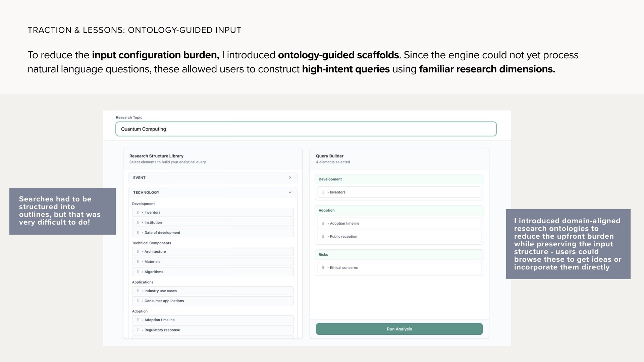
Task: Click drag handle icon beside Institution item
Action: pyautogui.click(x=138, y=223)
